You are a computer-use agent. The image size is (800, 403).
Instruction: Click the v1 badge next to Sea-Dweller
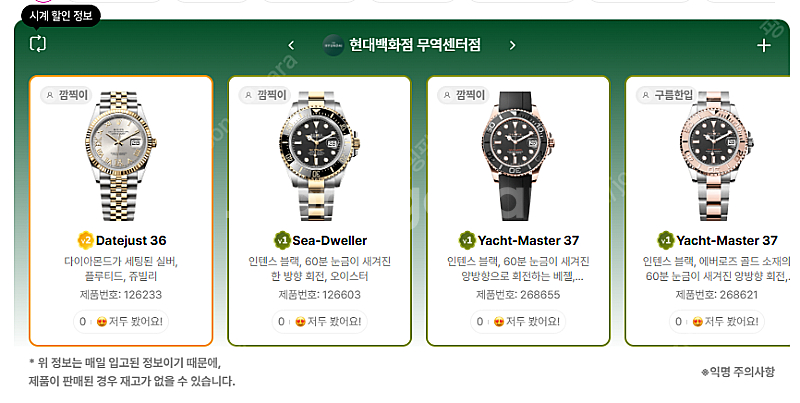tap(282, 240)
